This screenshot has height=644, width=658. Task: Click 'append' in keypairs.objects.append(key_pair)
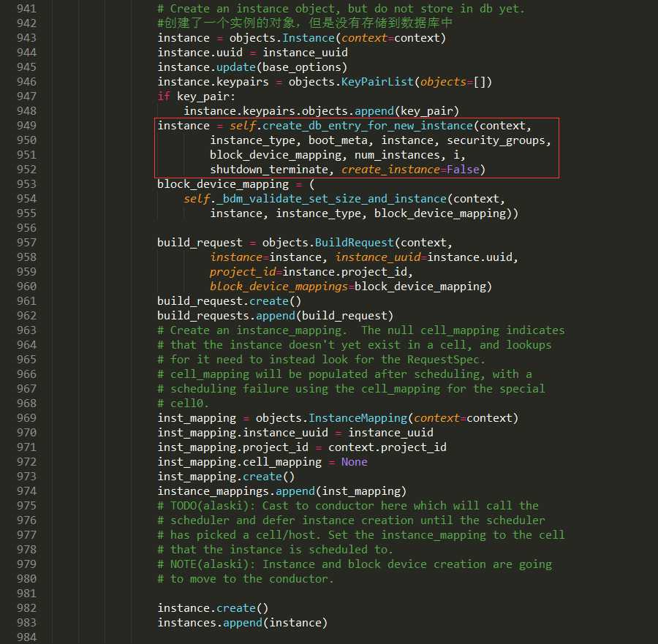tap(374, 111)
